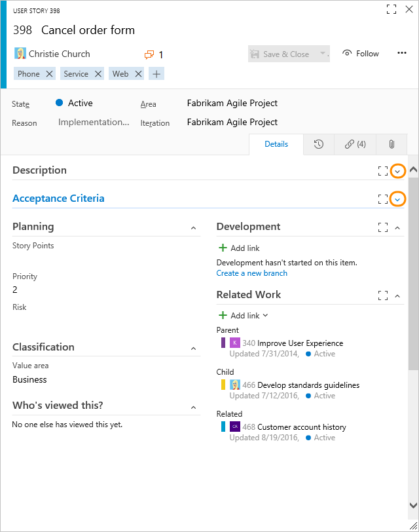Open the History tab with clock icon
Image resolution: width=419 pixels, height=532 pixels.
(x=319, y=144)
